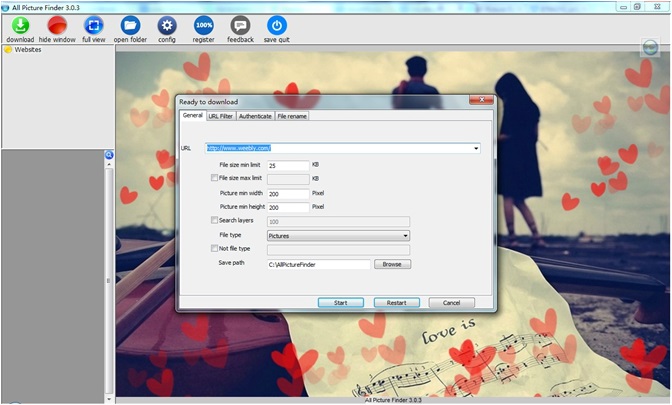Open the File type Pictures dropdown
Viewport: 672px width, 405px height.
point(405,235)
